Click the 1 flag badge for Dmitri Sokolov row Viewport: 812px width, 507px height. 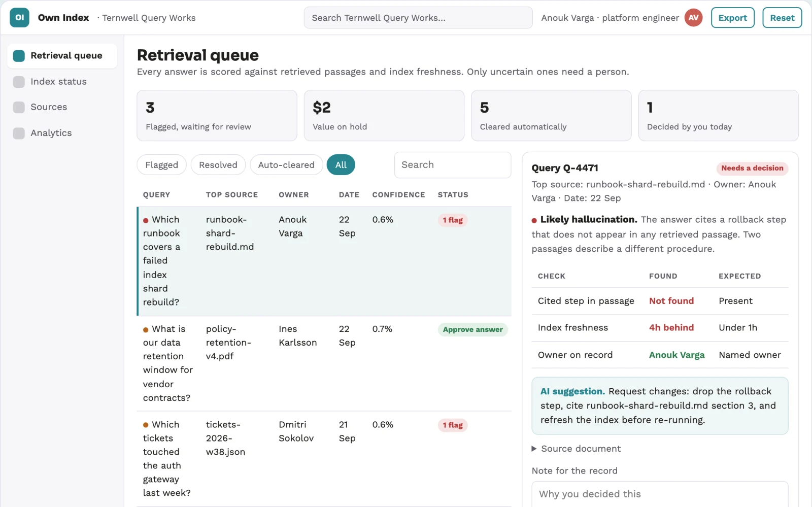[452, 425]
